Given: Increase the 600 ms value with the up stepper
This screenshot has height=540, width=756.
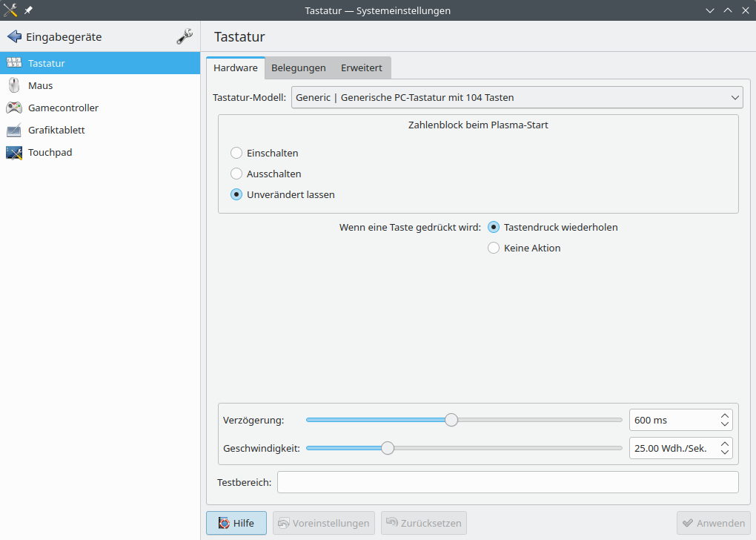Looking at the screenshot, I should pos(724,415).
